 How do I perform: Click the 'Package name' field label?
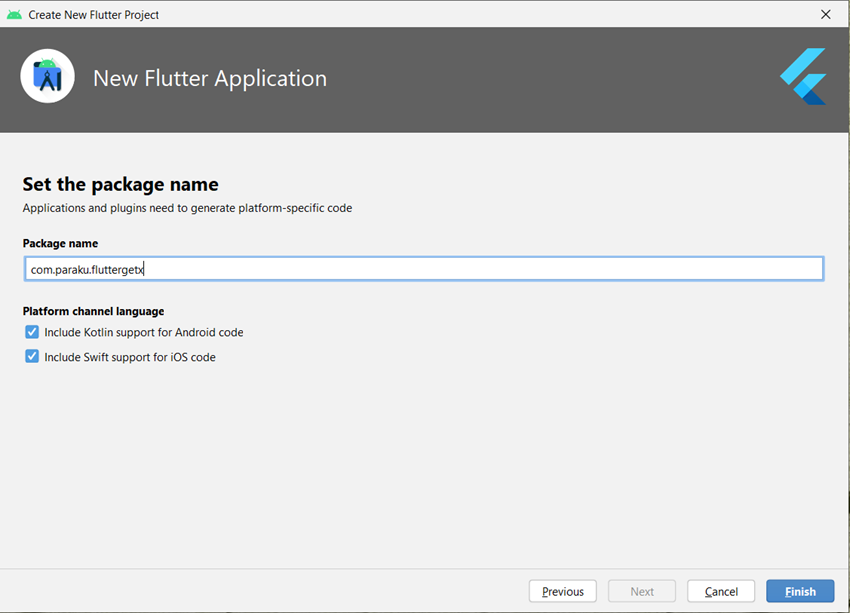coord(60,243)
